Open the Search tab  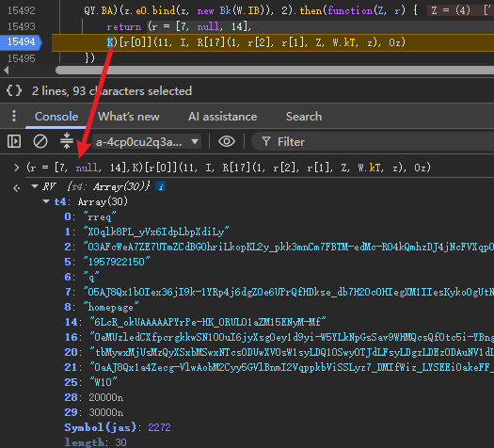[x=304, y=117]
